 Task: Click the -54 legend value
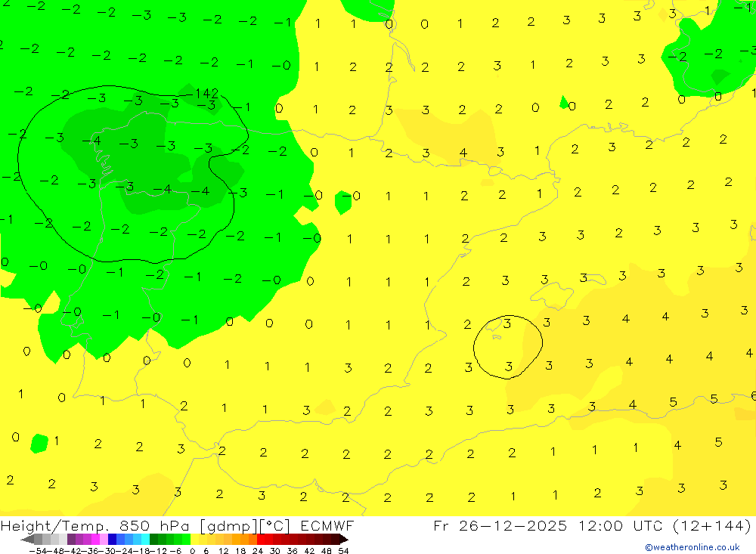tap(38, 551)
